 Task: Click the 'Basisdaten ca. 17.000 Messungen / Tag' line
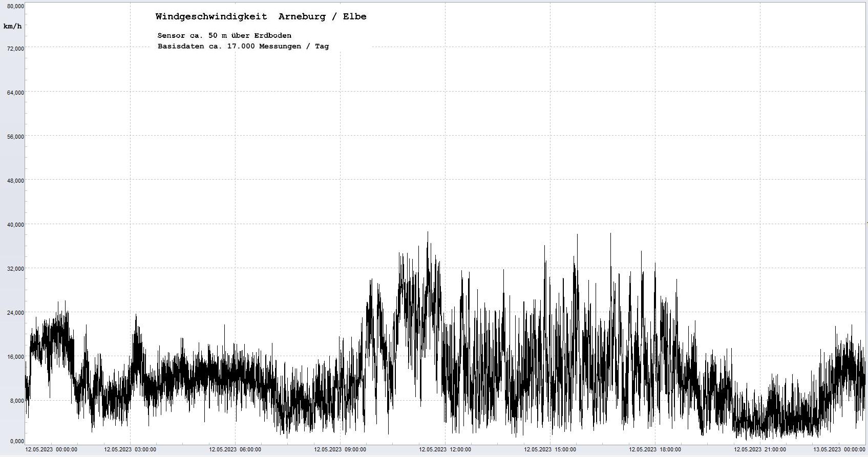[243, 46]
